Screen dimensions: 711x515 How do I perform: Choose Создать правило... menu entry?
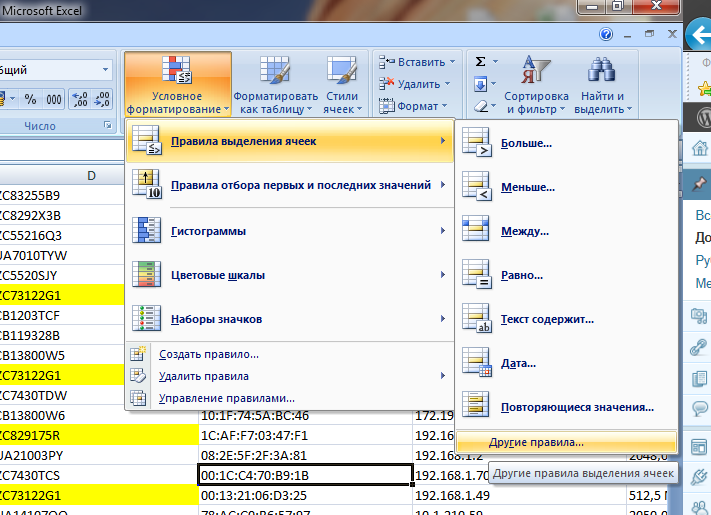click(x=290, y=355)
